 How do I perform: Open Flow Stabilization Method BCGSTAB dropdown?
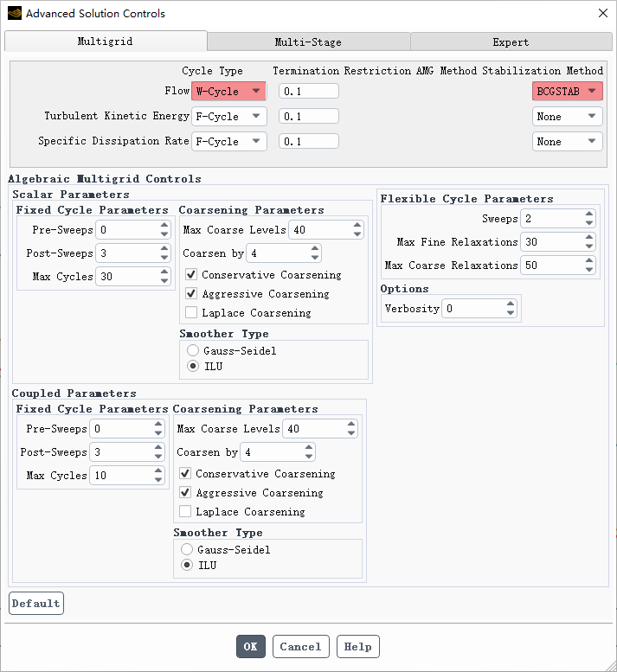[x=567, y=91]
